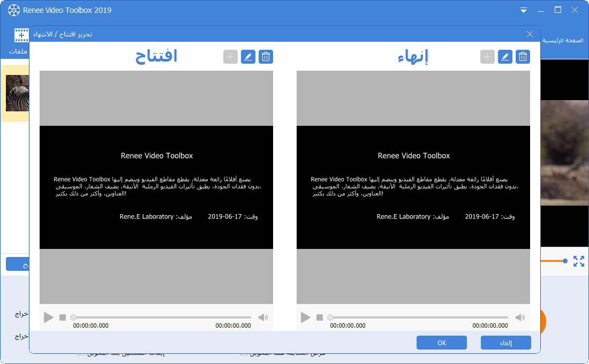The width and height of the screenshot is (589, 364).
Task: Maximize the Renee Video Toolbox window
Action: click(x=558, y=10)
